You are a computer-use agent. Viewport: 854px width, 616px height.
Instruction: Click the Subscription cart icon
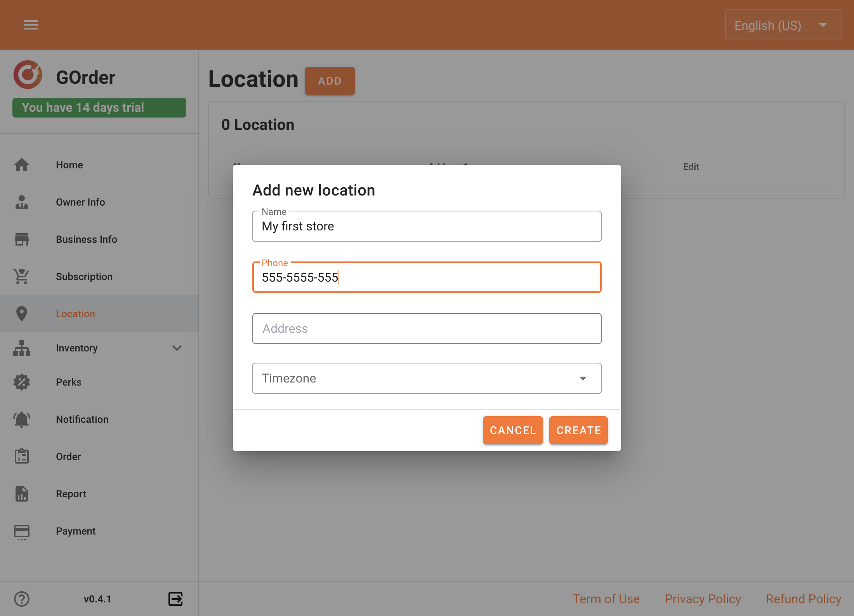pos(22,277)
